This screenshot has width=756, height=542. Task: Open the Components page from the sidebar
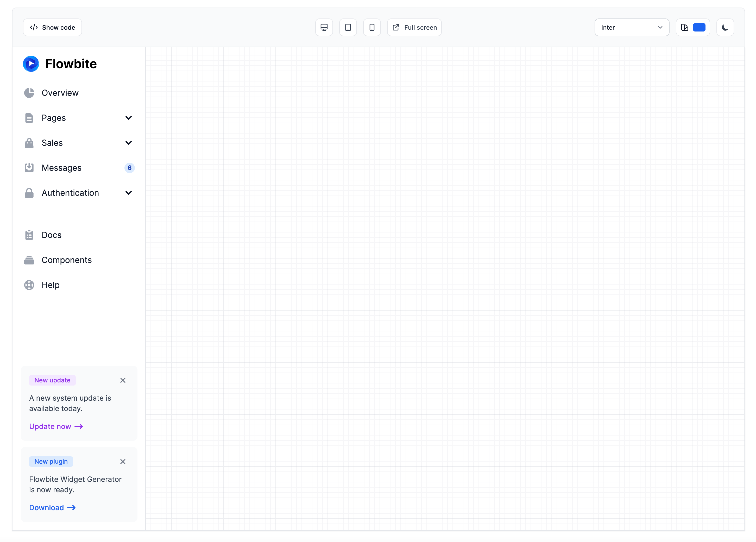67,260
